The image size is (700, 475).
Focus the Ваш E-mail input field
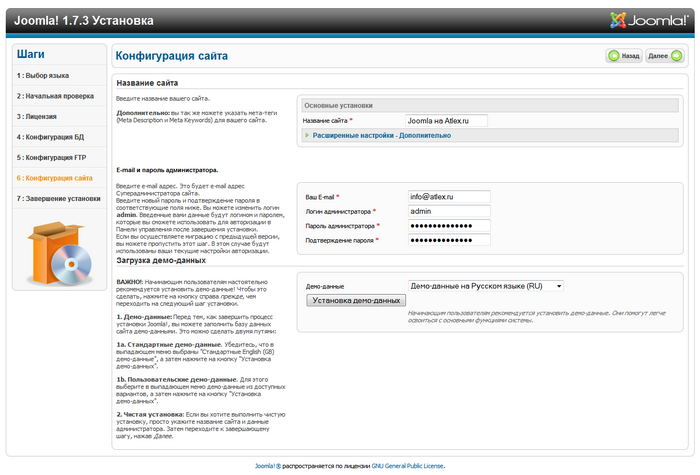coord(449,196)
